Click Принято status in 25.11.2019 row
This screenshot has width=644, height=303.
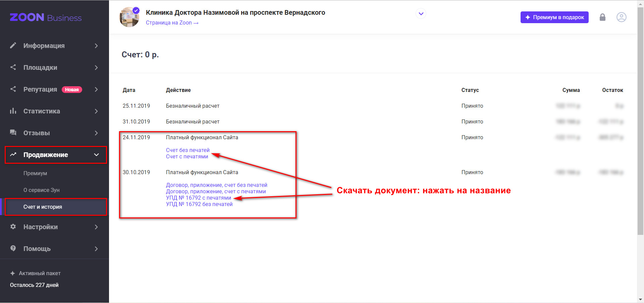pos(472,106)
